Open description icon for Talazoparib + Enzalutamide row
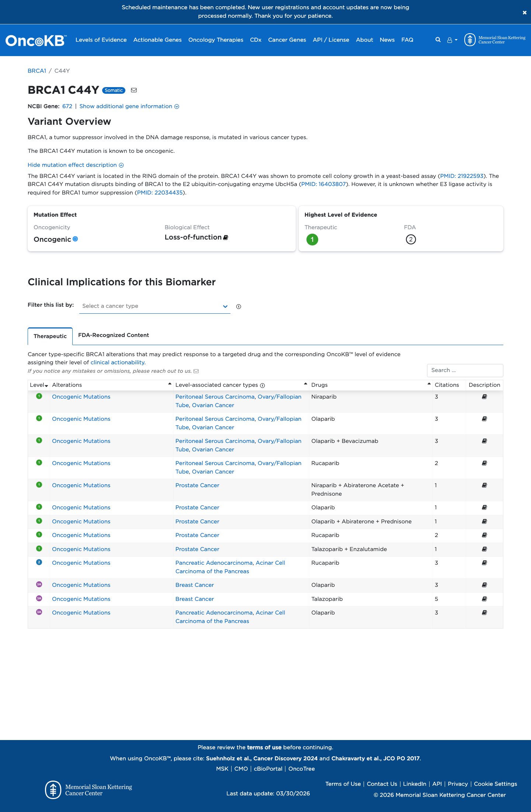Viewport: 531px width, 812px height. (485, 549)
